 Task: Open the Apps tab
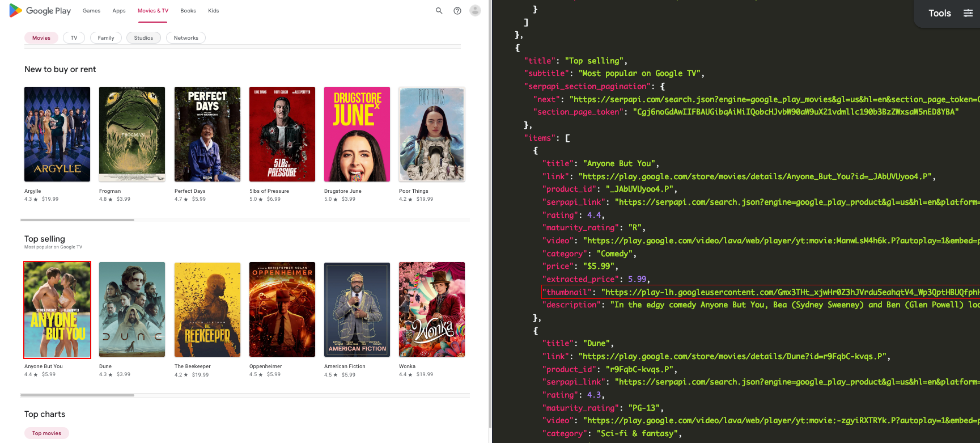(x=119, y=11)
